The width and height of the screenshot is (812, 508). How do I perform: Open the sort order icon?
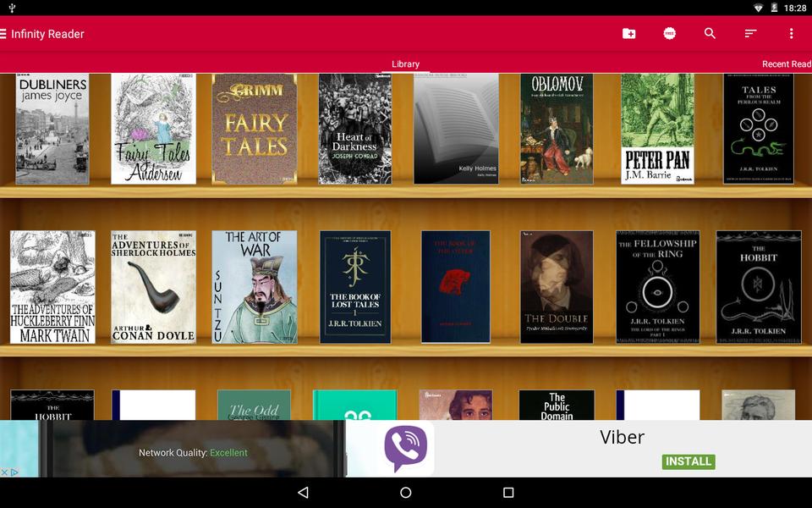(x=750, y=34)
